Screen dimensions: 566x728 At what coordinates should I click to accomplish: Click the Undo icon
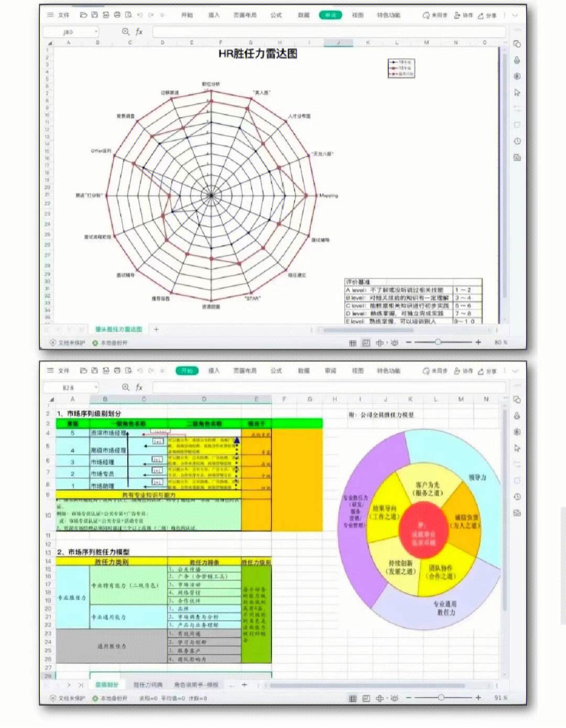click(139, 16)
